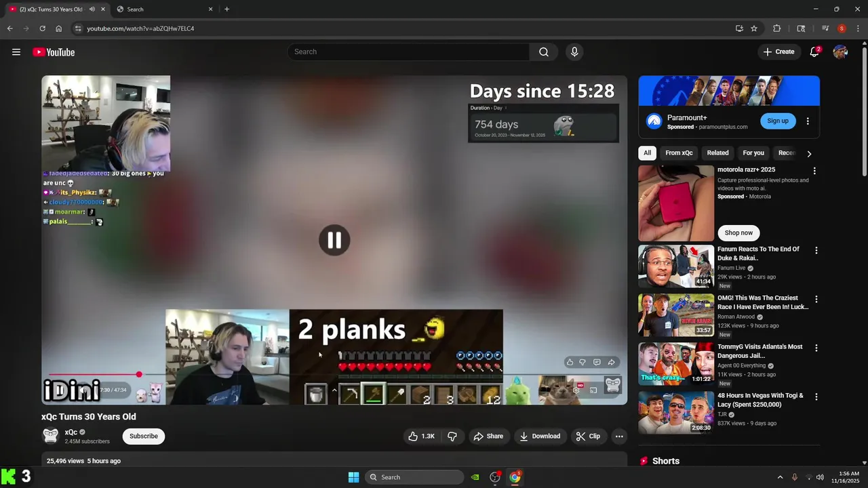Click the search magnifier button
This screenshot has height=488, width=868.
pos(544,52)
